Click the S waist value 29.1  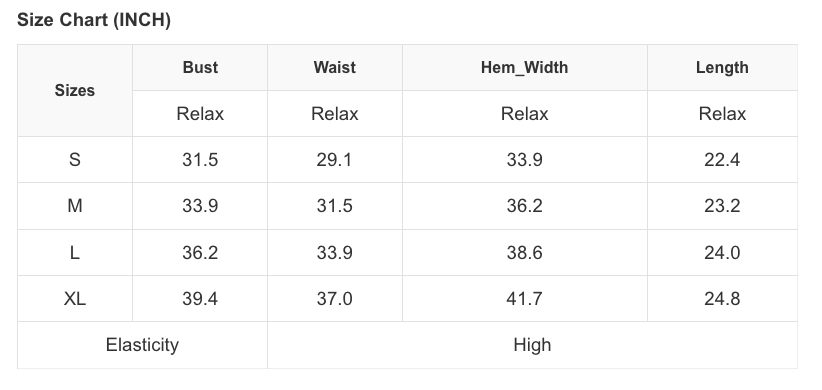(335, 160)
